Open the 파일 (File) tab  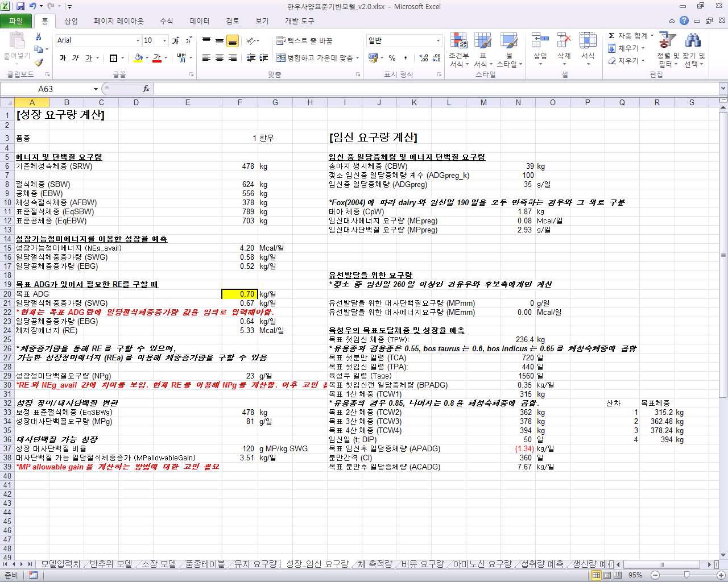pyautogui.click(x=16, y=21)
